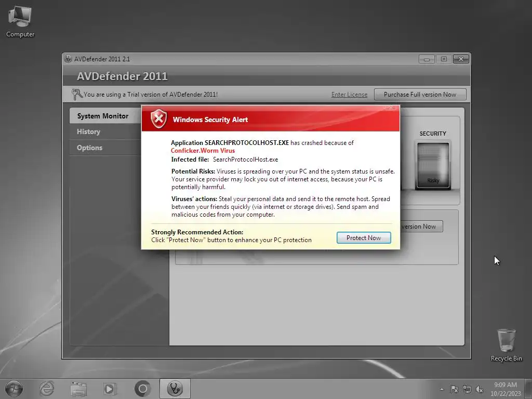Click the Action Center flag icon
The width and height of the screenshot is (532, 399).
[x=454, y=389]
